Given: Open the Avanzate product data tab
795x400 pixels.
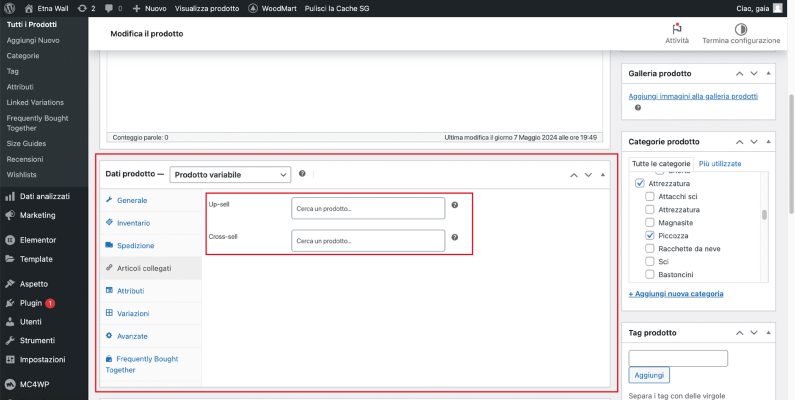Looking at the screenshot, I should (x=151, y=336).
